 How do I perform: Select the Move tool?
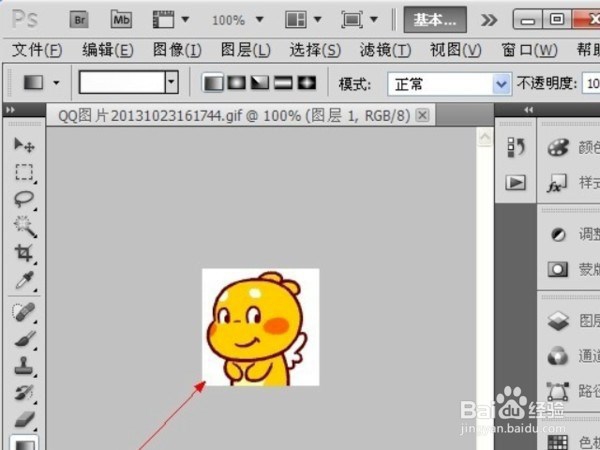coord(24,145)
